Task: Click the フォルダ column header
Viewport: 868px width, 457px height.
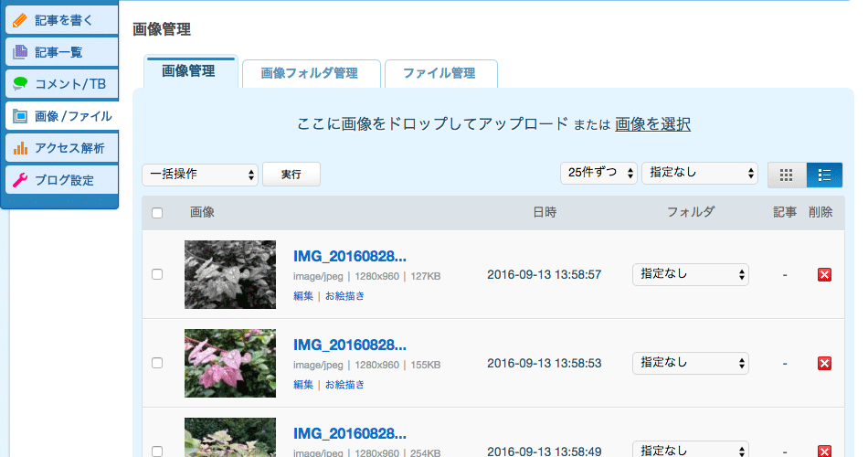Action: pyautogui.click(x=691, y=212)
